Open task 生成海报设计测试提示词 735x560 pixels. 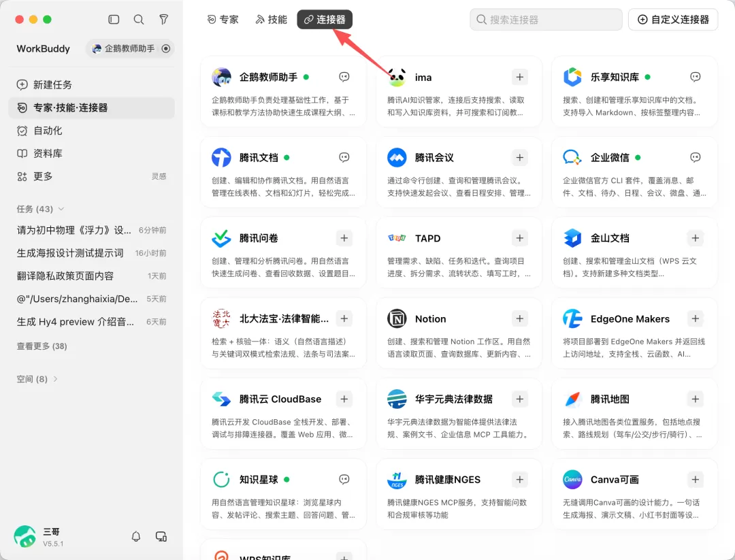(91, 253)
